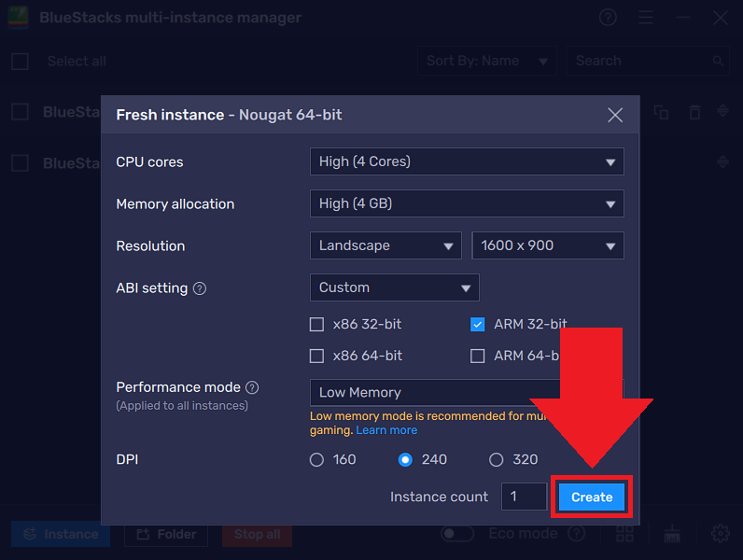Uncheck the ARM 32-bit checkbox
743x560 pixels.
click(478, 325)
